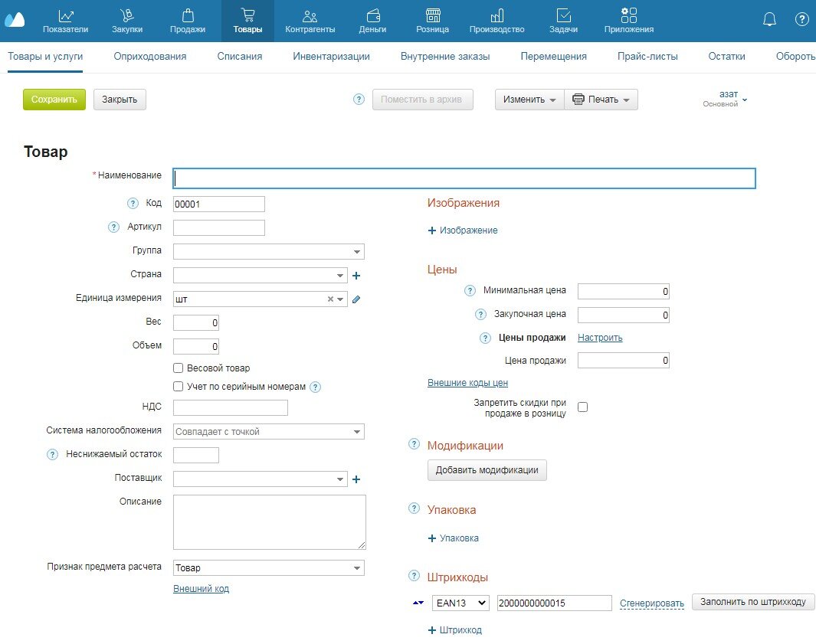Open the help icon in top bar
The image size is (816, 644).
click(802, 20)
